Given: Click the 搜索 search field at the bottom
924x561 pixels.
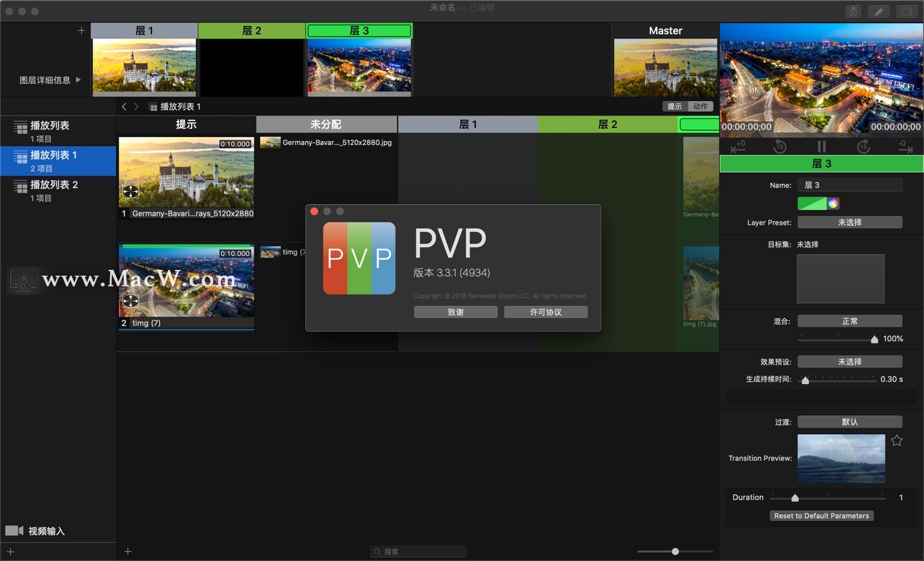Looking at the screenshot, I should (417, 551).
